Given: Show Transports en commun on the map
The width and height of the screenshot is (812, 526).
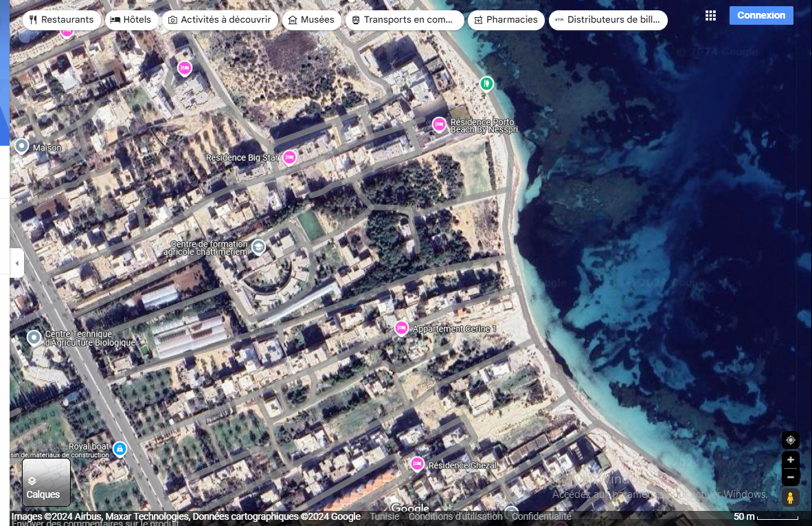Looking at the screenshot, I should 404,20.
